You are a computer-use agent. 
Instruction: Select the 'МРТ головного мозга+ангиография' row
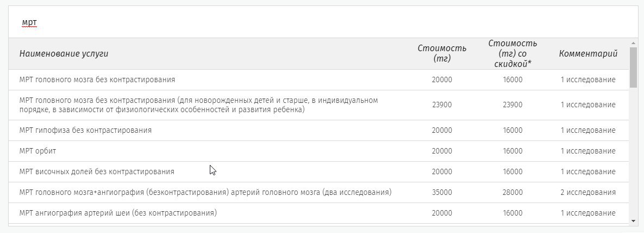(x=318, y=192)
